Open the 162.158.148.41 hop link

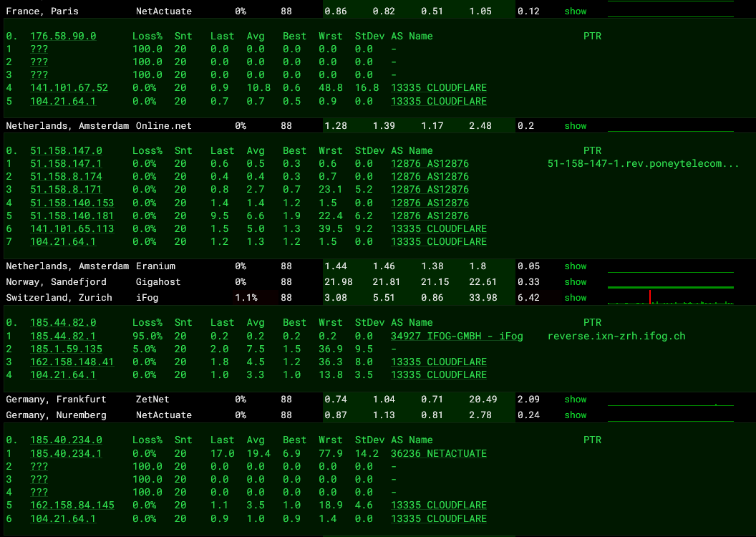click(x=72, y=362)
